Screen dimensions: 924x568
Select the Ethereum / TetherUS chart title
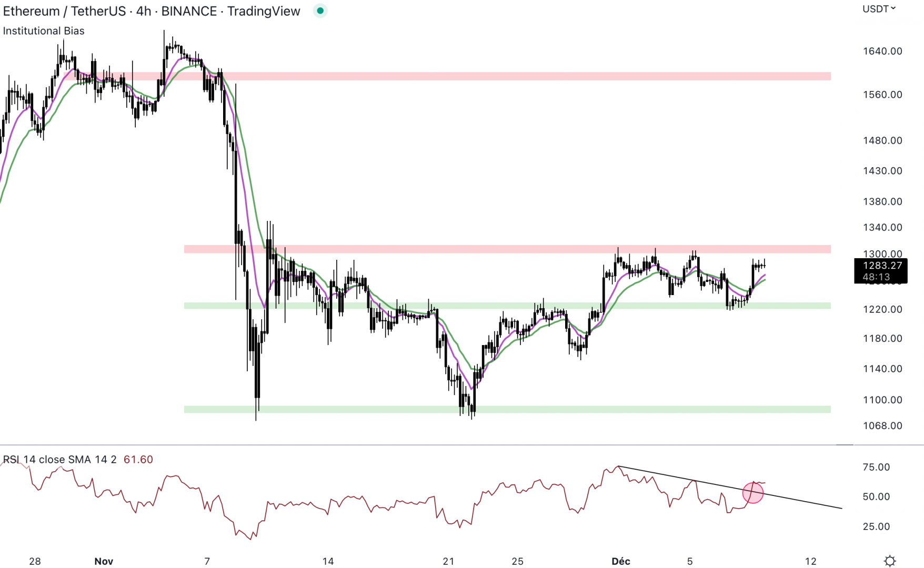point(152,11)
